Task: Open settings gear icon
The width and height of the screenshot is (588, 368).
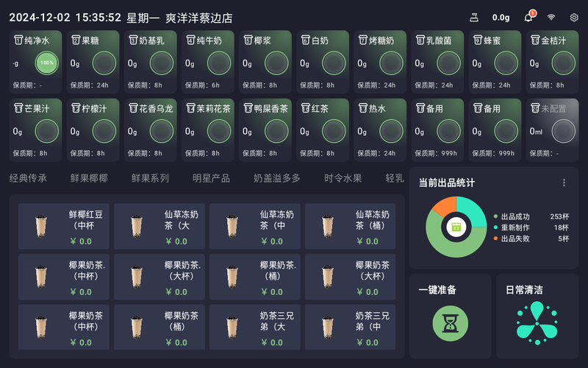Action: click(574, 18)
